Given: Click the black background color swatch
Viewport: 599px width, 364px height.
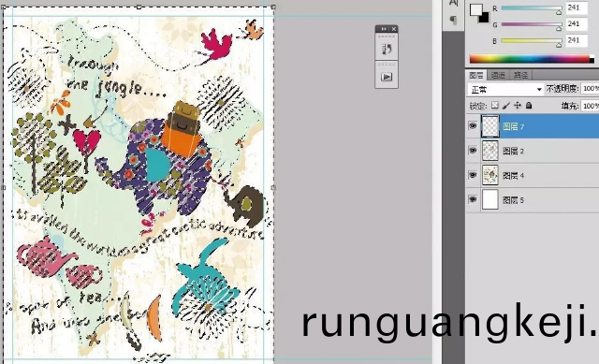Looking at the screenshot, I should coord(485,18).
